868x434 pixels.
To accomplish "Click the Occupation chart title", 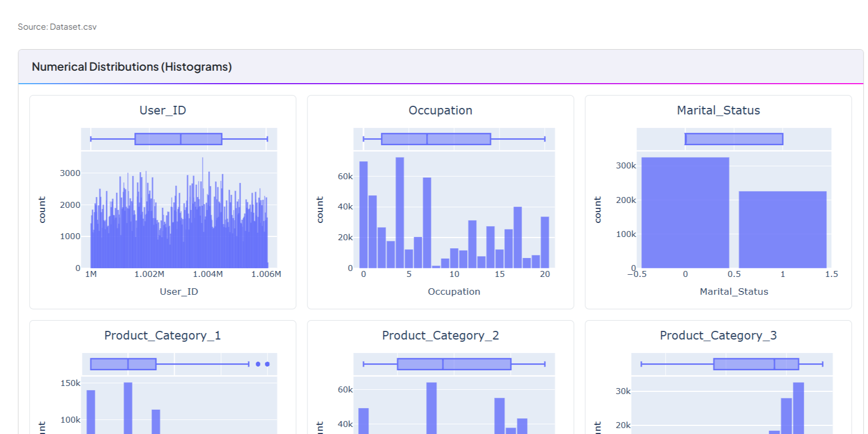I will coord(440,110).
